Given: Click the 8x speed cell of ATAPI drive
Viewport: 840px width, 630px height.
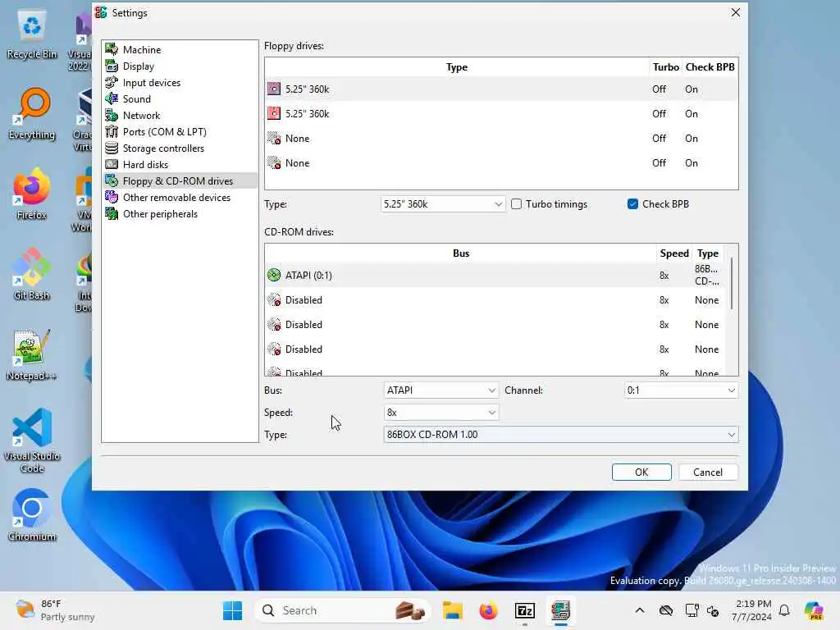Looking at the screenshot, I should click(x=664, y=276).
